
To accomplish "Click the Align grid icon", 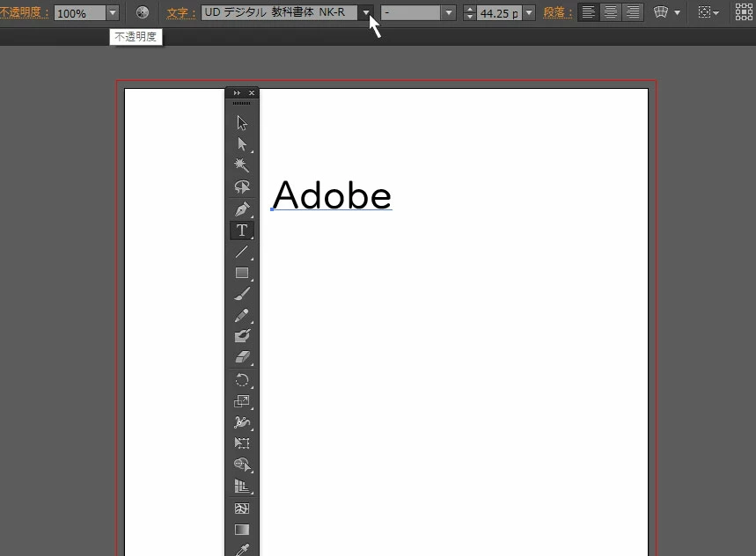I will (x=744, y=12).
